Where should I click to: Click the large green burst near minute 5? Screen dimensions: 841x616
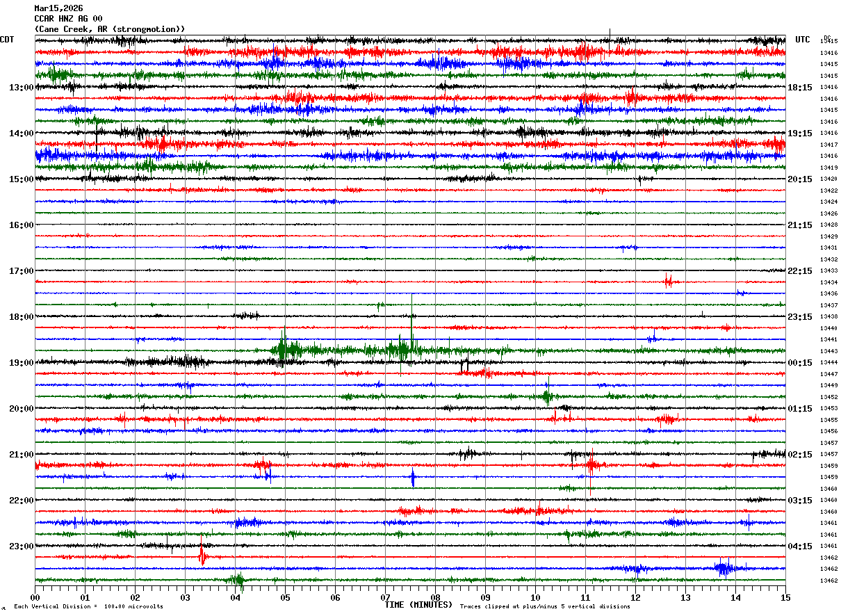point(285,349)
